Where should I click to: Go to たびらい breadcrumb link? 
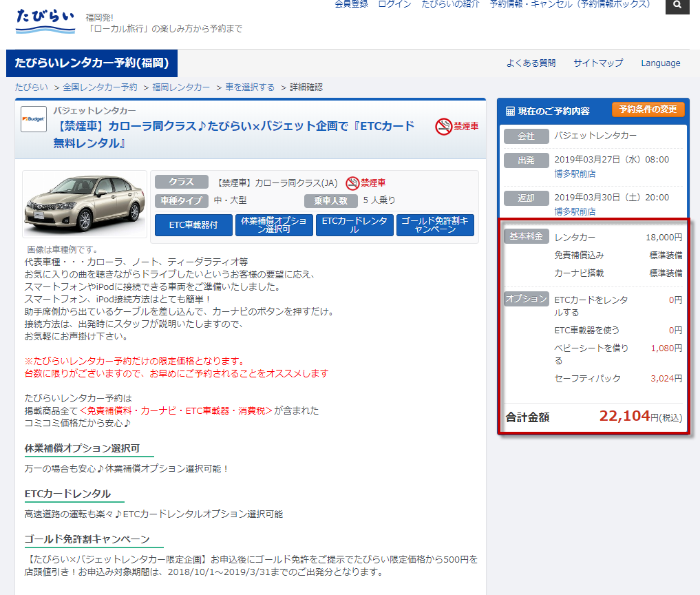(x=31, y=87)
